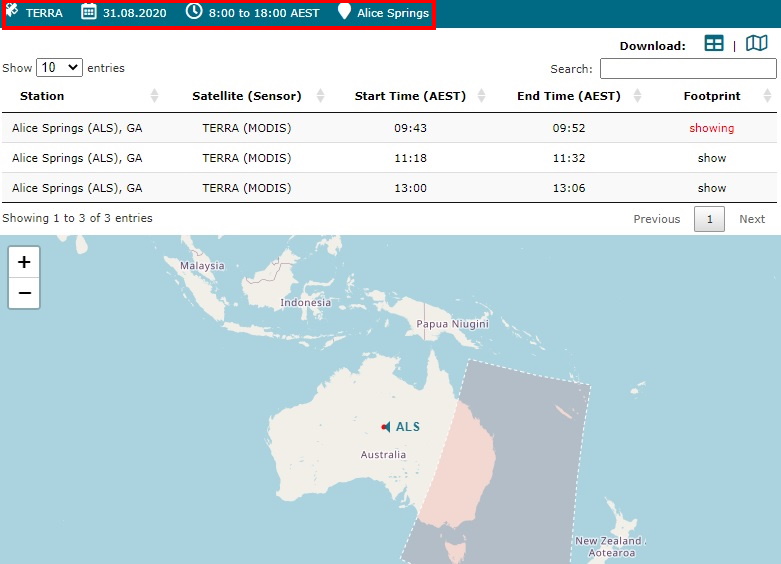Viewport: 781px width, 564px height.
Task: Click the Alice Springs location pin icon
Action: click(344, 13)
